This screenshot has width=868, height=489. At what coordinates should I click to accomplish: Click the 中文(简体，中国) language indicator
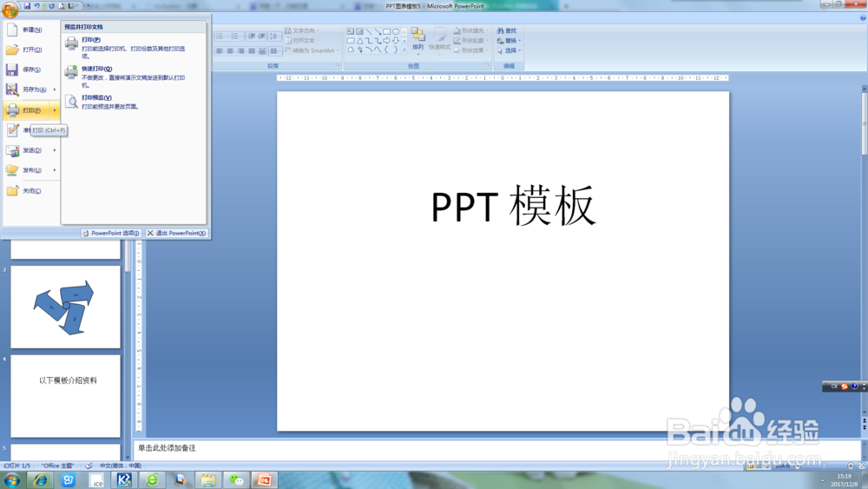click(x=121, y=466)
